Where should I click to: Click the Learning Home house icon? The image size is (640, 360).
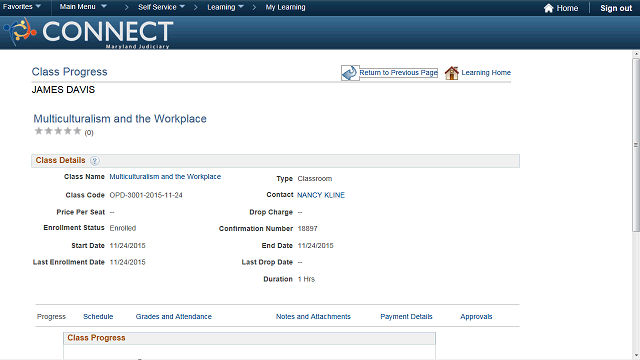point(451,73)
